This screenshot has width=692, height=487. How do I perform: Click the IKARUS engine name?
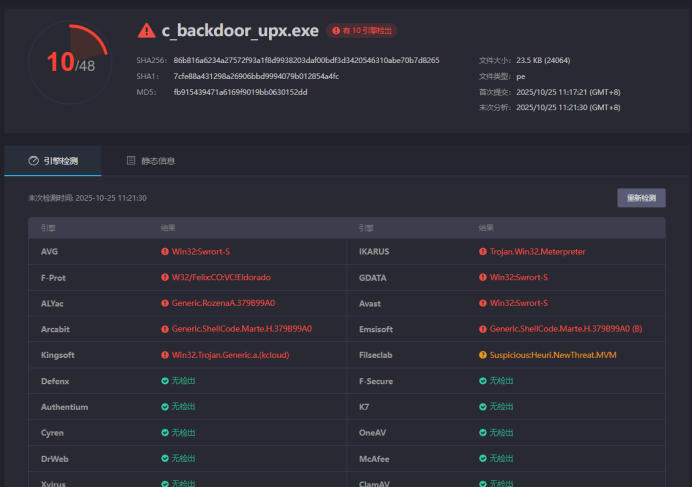pyautogui.click(x=374, y=252)
